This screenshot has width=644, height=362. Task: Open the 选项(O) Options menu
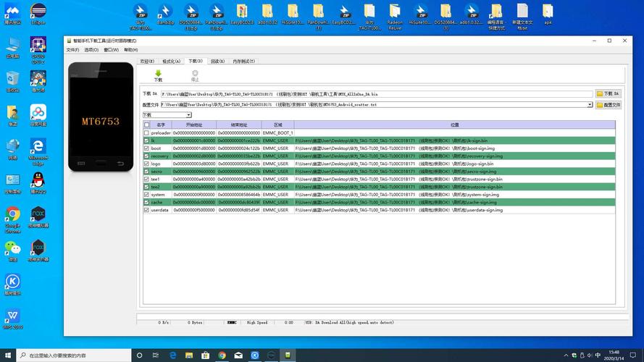coord(91,50)
